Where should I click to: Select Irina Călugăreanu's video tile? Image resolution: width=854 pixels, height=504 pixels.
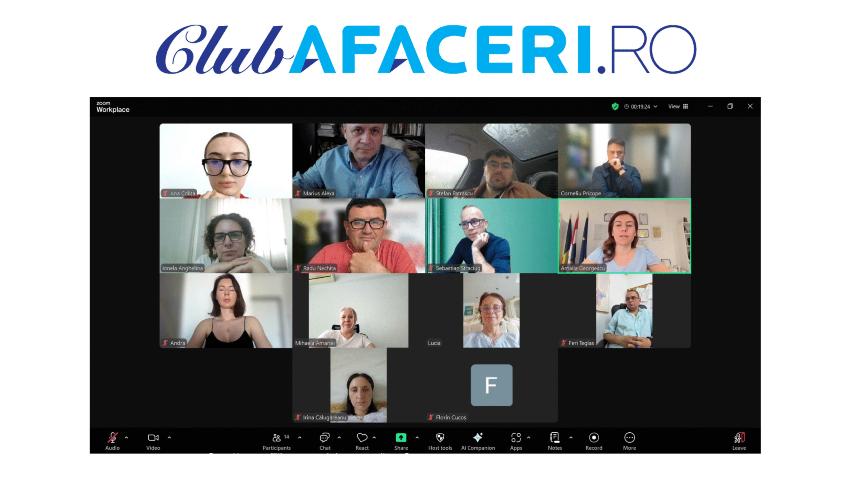pyautogui.click(x=359, y=385)
